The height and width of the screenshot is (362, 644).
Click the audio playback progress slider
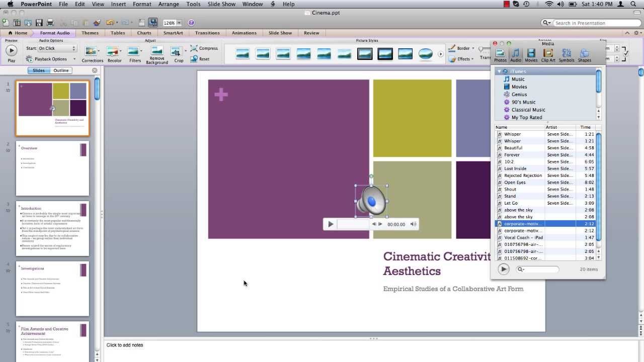tap(354, 224)
